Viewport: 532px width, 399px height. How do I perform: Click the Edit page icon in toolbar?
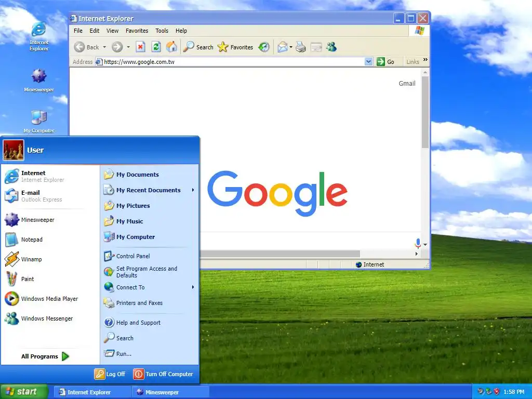point(316,47)
